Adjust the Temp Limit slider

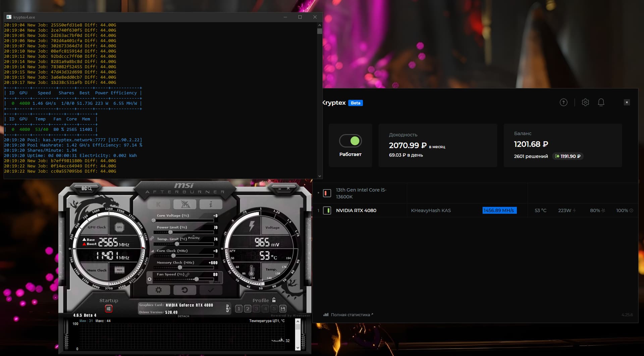pyautogui.click(x=183, y=244)
